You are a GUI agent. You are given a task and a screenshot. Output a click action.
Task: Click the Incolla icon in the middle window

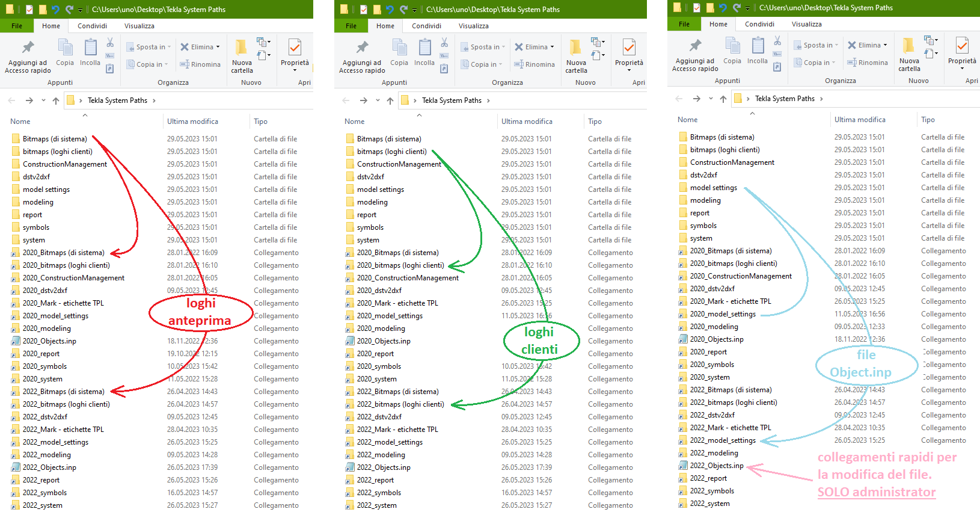pyautogui.click(x=424, y=52)
